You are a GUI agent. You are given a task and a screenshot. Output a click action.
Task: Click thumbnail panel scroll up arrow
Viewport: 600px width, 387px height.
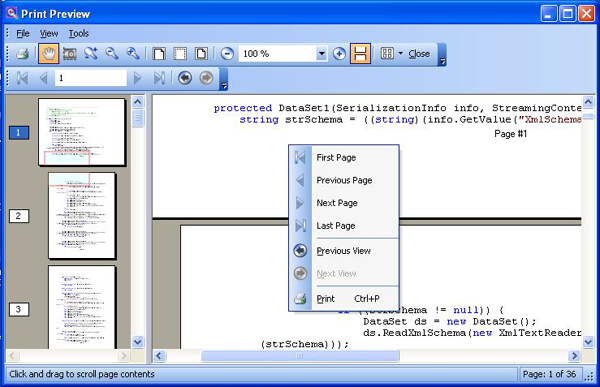[138, 102]
